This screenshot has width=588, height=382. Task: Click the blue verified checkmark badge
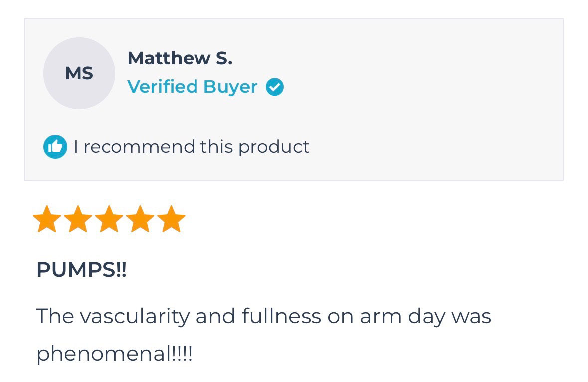[x=274, y=87]
